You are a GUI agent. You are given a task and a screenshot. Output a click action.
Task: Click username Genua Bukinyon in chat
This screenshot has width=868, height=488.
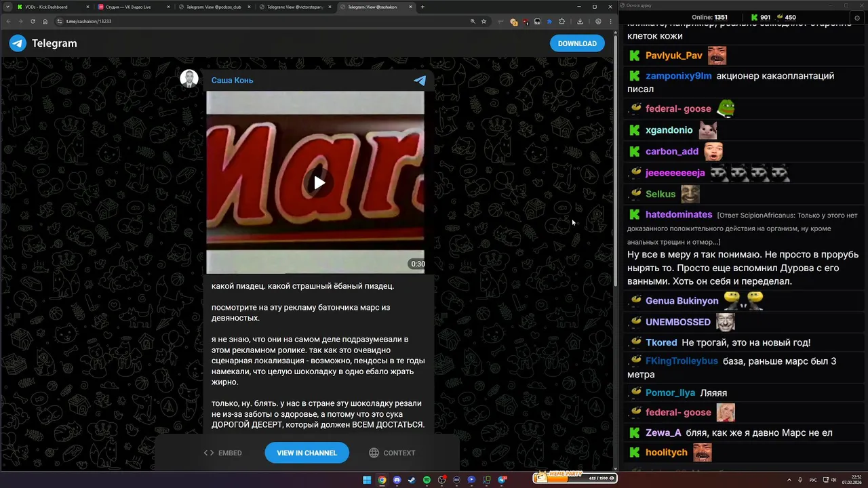click(682, 301)
